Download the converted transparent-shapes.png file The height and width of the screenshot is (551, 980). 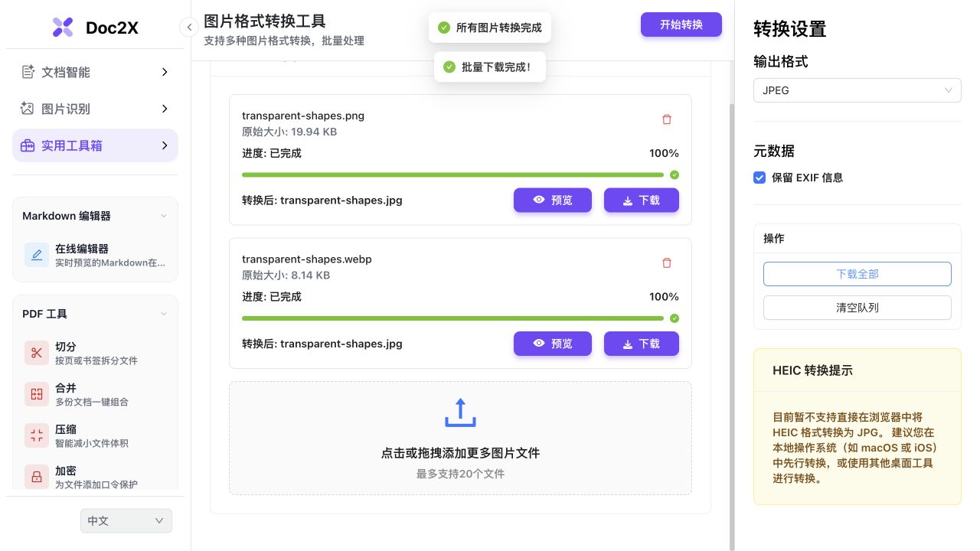642,201
